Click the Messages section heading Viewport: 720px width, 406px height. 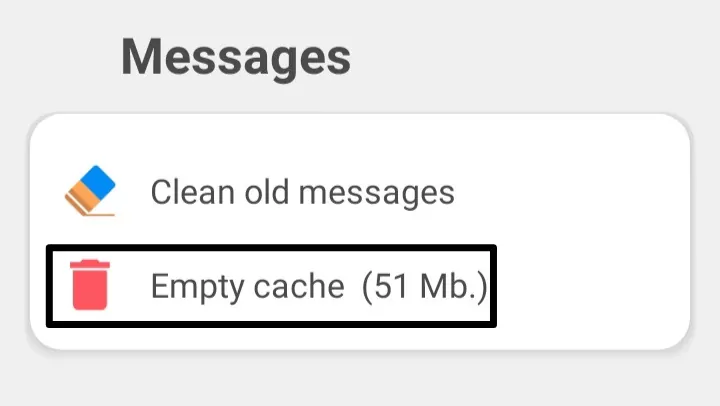click(x=236, y=59)
